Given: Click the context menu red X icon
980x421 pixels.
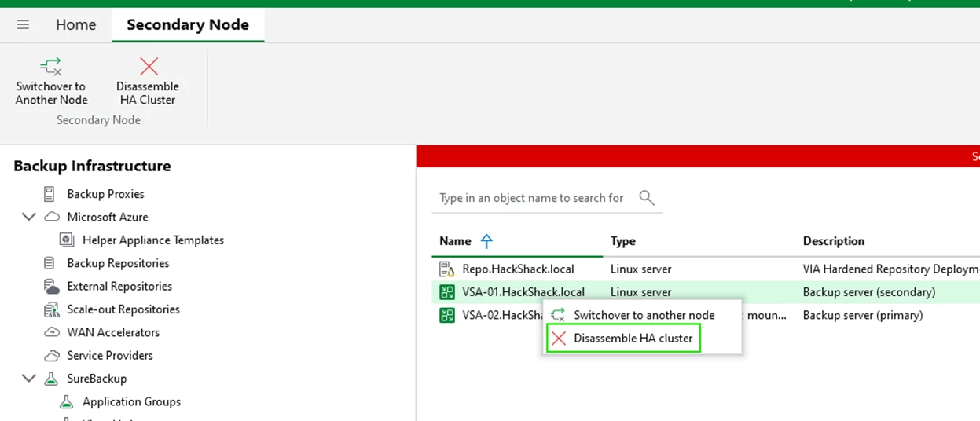Looking at the screenshot, I should coord(559,339).
